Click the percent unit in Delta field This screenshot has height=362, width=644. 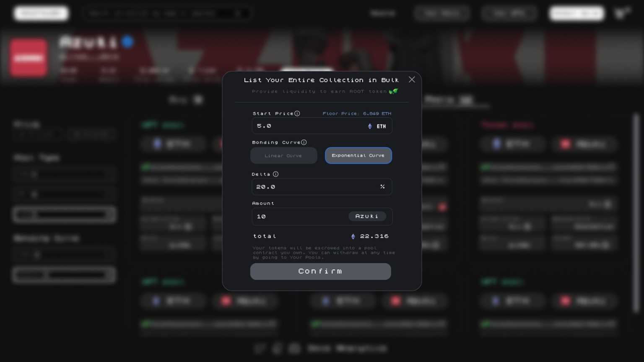(382, 187)
